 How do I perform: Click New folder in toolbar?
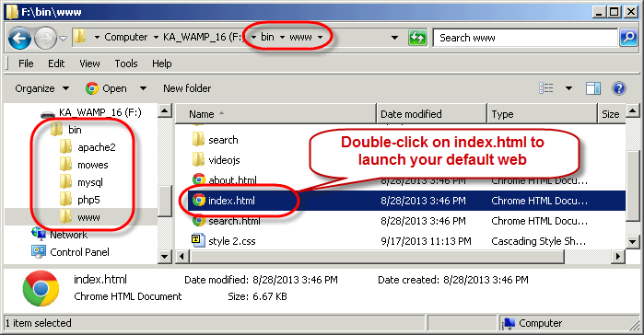(x=187, y=88)
